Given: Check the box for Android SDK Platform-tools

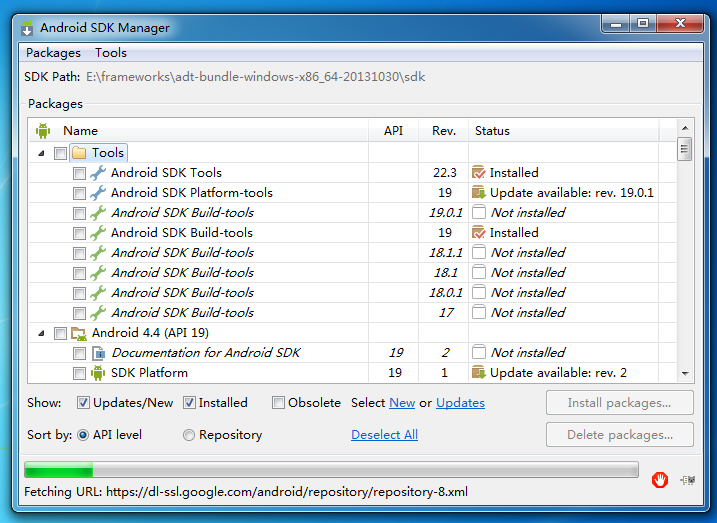Looking at the screenshot, I should click(x=79, y=193).
